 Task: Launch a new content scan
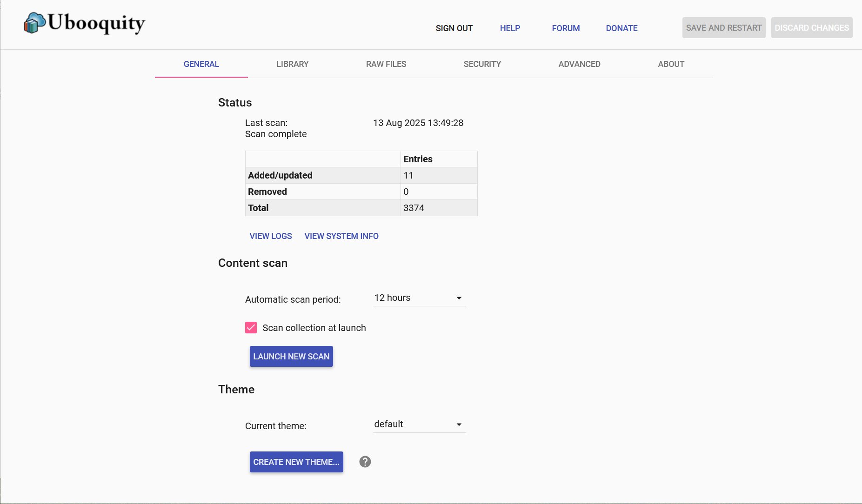pyautogui.click(x=291, y=356)
